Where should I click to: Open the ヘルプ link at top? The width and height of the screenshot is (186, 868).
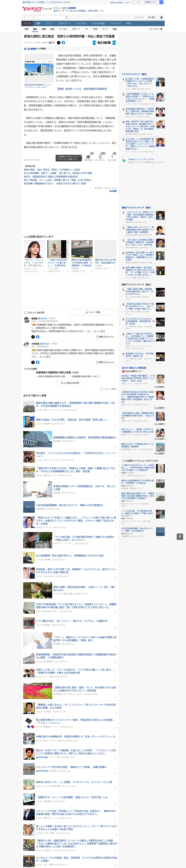[127, 2]
